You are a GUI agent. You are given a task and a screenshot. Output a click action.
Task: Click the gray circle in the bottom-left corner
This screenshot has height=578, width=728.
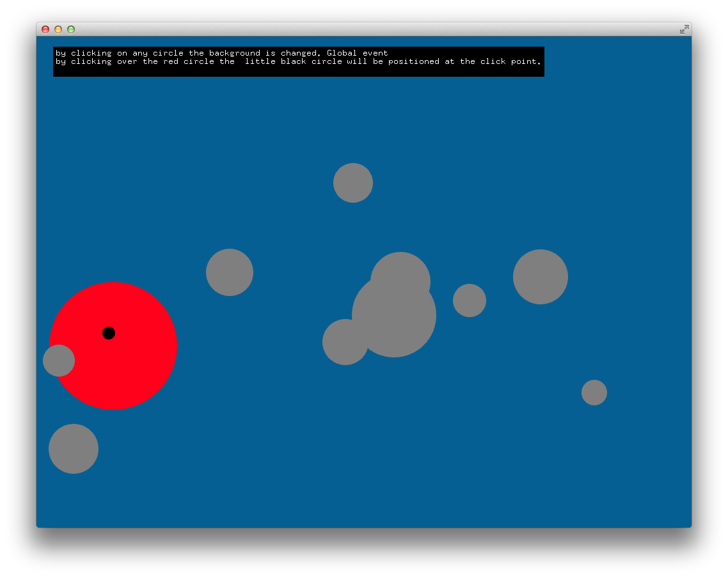pyautogui.click(x=73, y=449)
